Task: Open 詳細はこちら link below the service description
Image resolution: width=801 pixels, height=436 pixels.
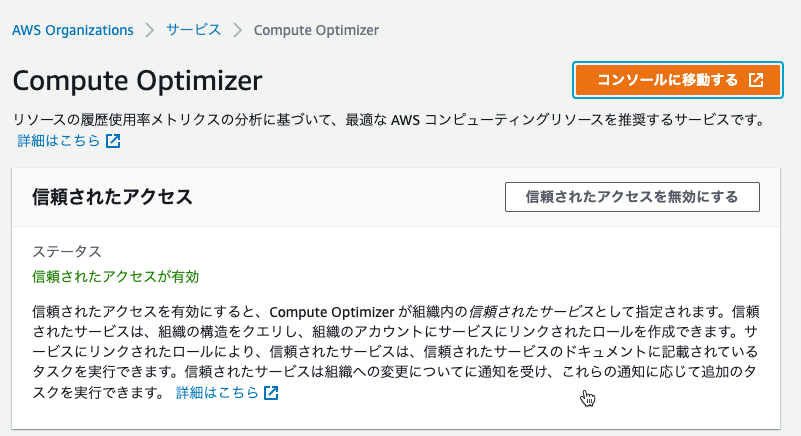Action: pos(59,141)
